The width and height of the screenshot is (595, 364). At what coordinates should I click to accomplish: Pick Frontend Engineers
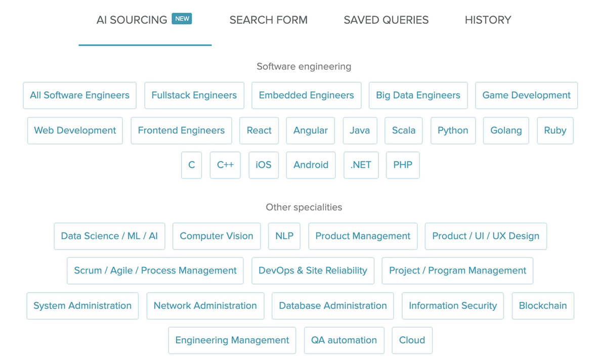tap(181, 130)
